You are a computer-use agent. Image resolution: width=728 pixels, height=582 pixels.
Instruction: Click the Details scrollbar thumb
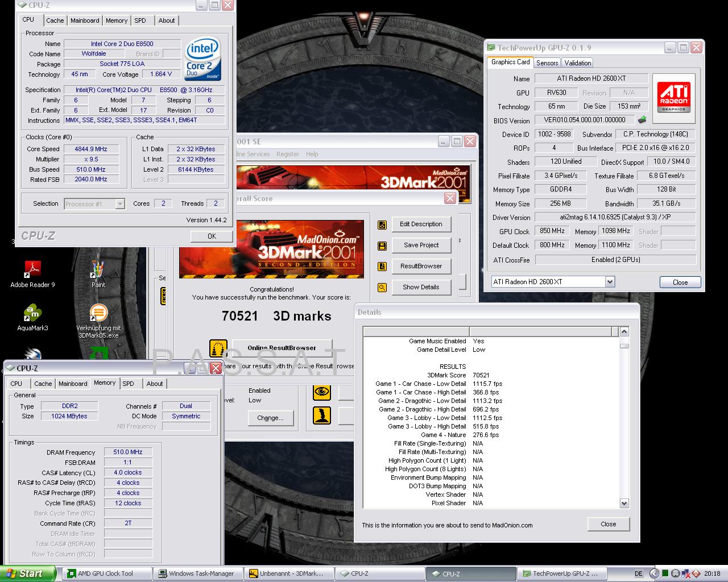(x=624, y=346)
